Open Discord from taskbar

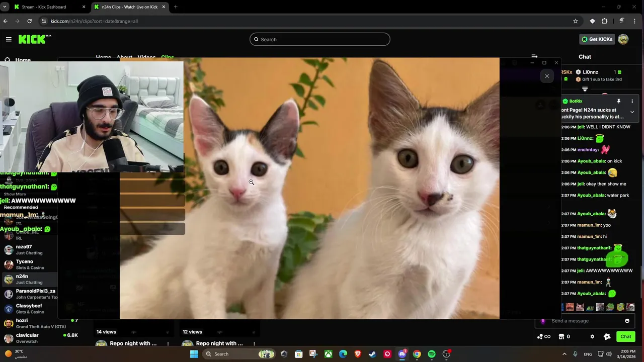[x=402, y=354]
